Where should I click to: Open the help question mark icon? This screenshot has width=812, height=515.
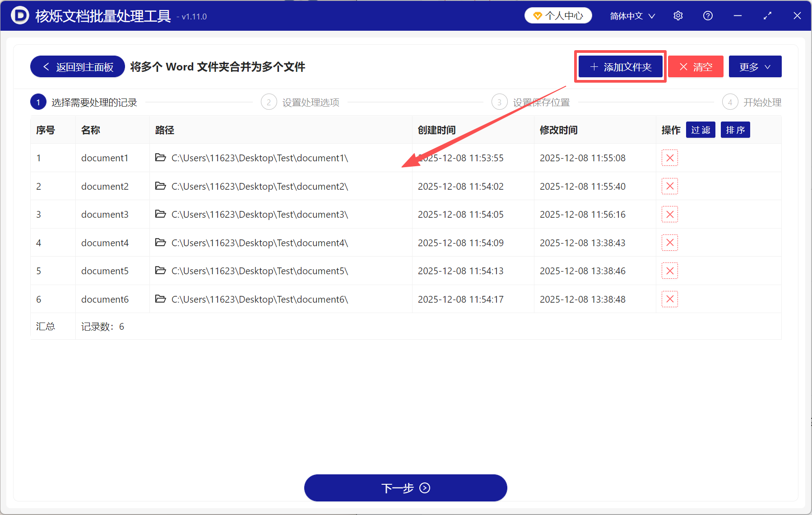tap(707, 15)
